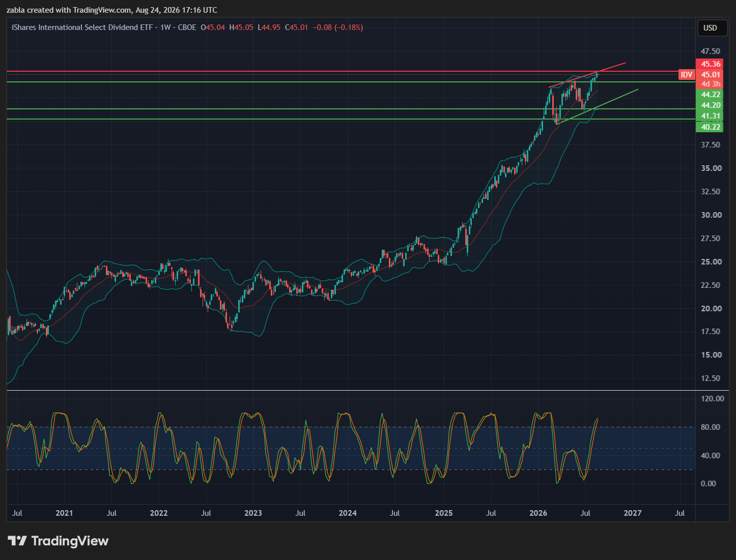Click the 45.01 current price label
The width and height of the screenshot is (736, 560).
coord(710,74)
